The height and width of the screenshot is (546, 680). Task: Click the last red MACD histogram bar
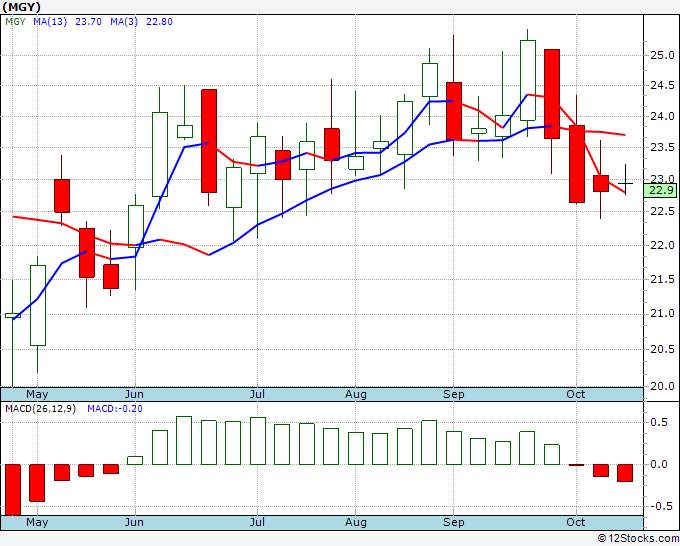(x=625, y=473)
